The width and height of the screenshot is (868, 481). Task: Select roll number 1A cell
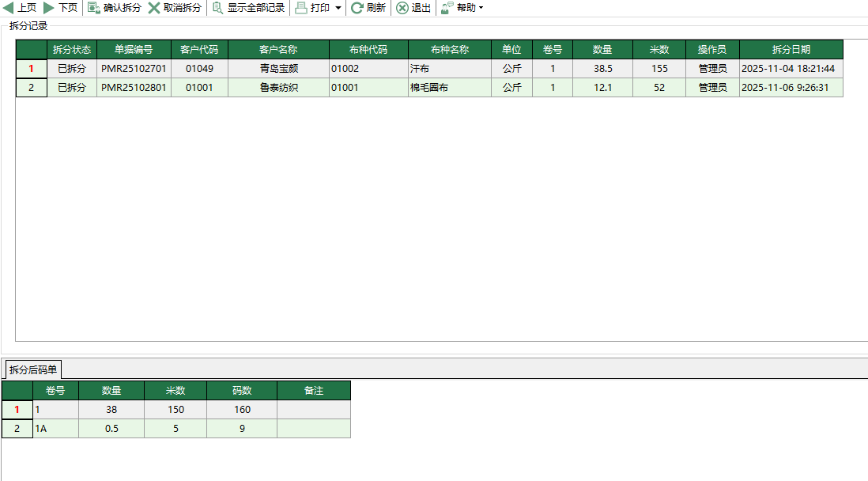55,429
